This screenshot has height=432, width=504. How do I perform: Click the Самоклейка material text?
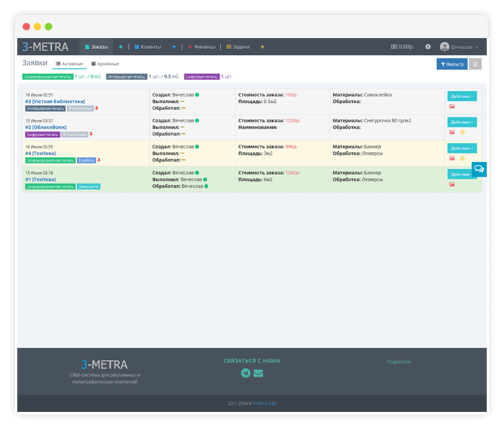378,95
